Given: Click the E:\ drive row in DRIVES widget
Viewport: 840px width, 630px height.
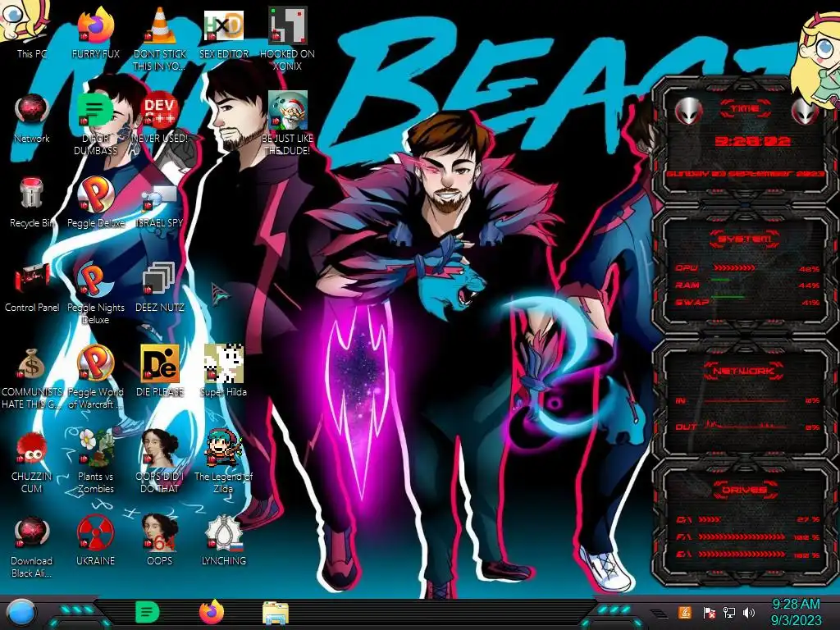Looking at the screenshot, I should pyautogui.click(x=748, y=555).
